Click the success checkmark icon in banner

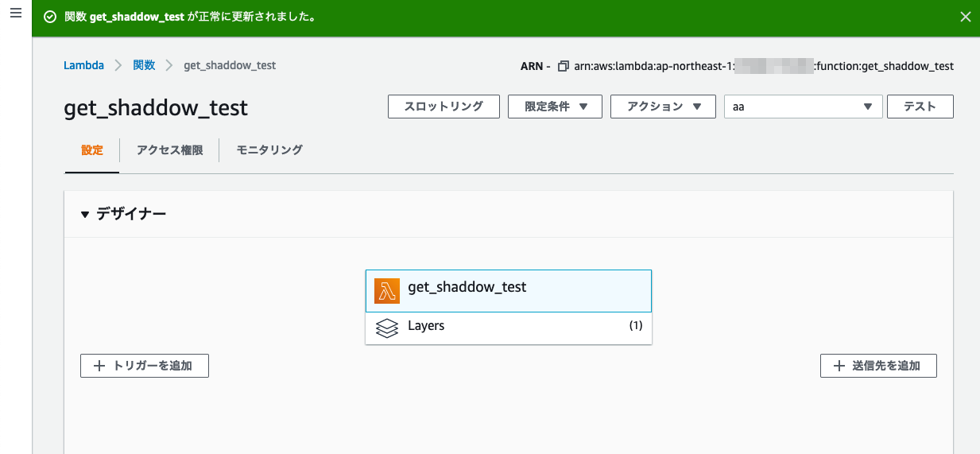[50, 17]
